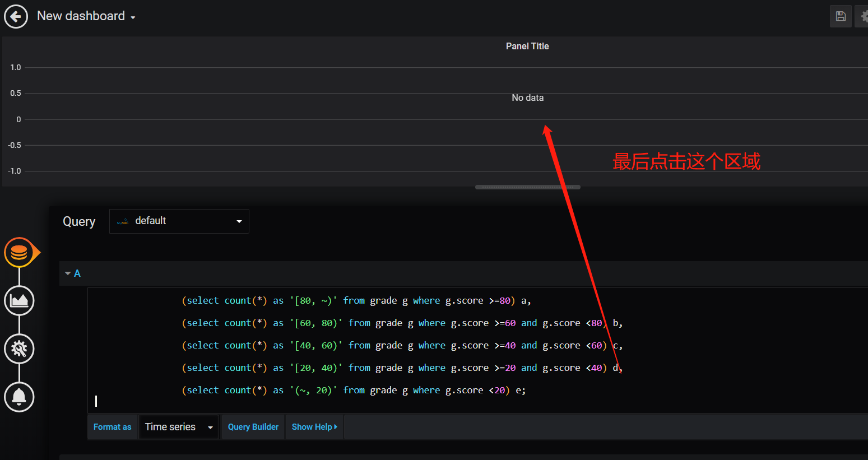This screenshot has height=460, width=868.
Task: Click the save dashboard icon
Action: pos(841,16)
